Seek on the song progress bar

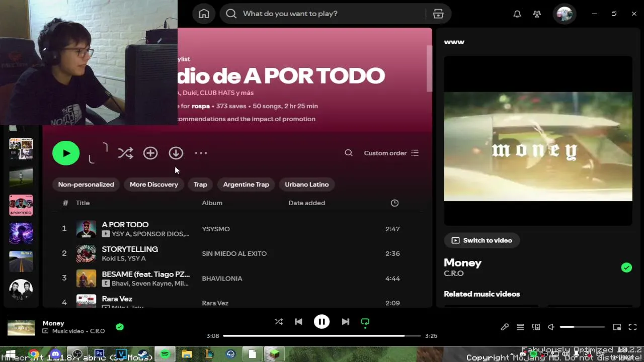tap(322, 336)
